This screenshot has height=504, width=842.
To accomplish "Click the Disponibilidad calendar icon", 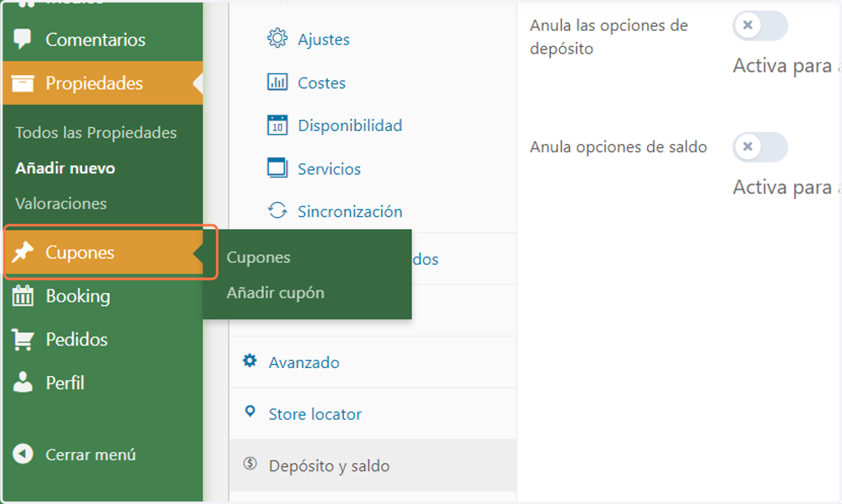I will coord(278,125).
